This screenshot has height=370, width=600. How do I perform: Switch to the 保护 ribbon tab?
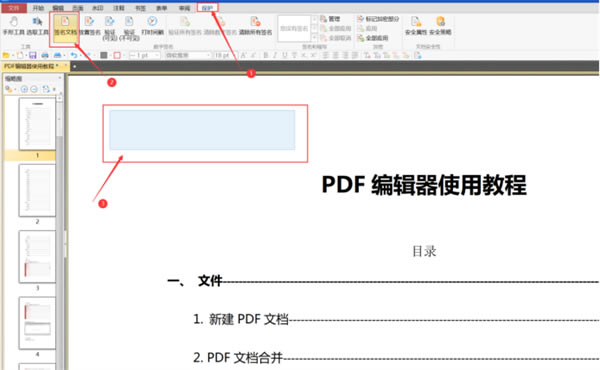(x=207, y=8)
